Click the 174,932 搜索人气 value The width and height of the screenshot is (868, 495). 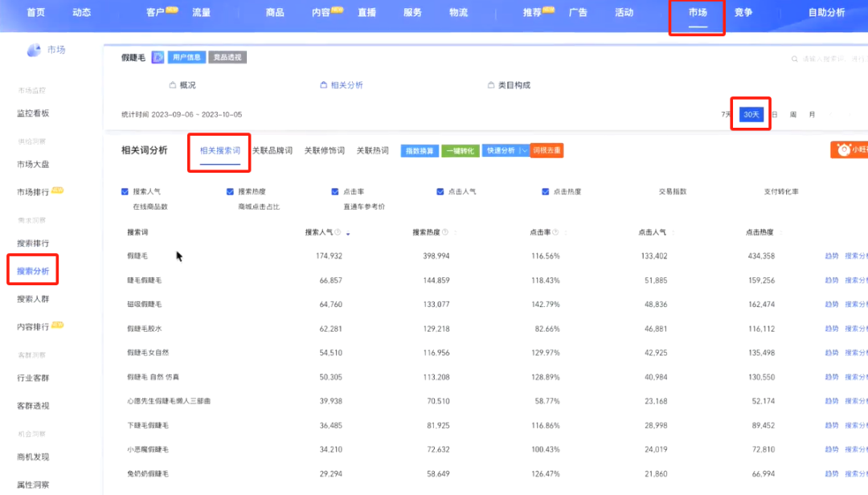(x=329, y=256)
